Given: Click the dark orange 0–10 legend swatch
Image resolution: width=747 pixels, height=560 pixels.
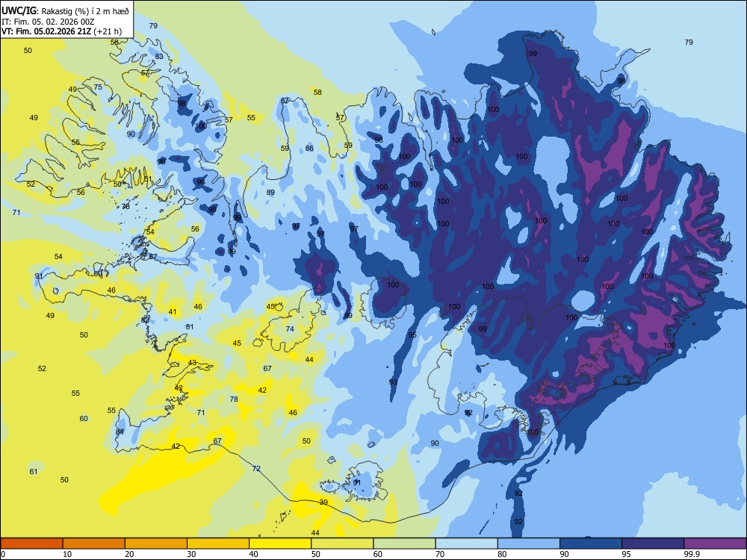Looking at the screenshot, I should pyautogui.click(x=32, y=544).
